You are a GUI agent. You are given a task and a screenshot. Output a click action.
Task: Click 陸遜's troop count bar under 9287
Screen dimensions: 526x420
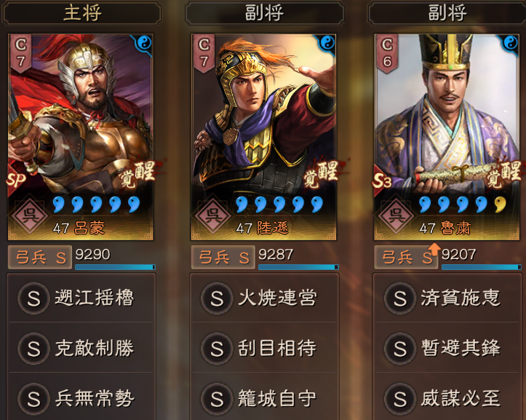298,267
